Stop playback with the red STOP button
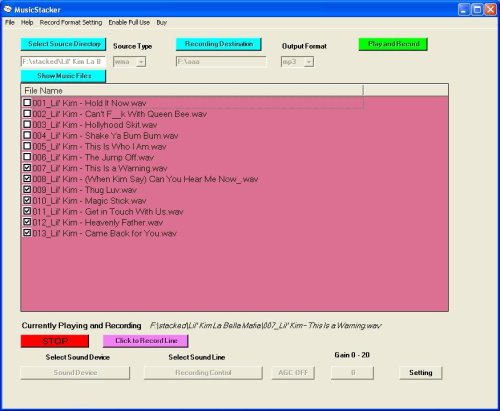 point(55,341)
